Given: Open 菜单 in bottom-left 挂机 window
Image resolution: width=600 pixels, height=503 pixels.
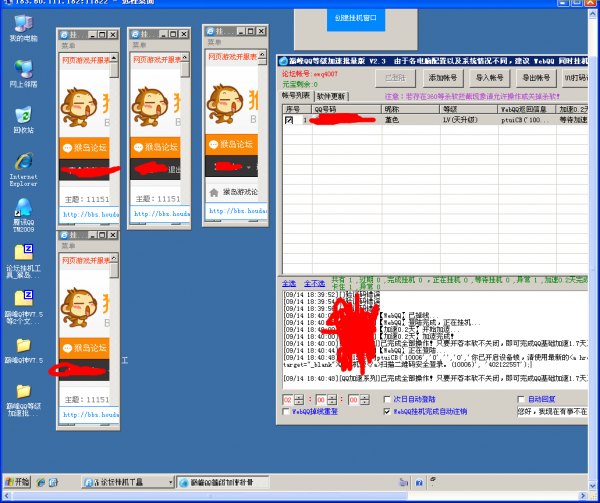Looking at the screenshot, I should (68, 246).
